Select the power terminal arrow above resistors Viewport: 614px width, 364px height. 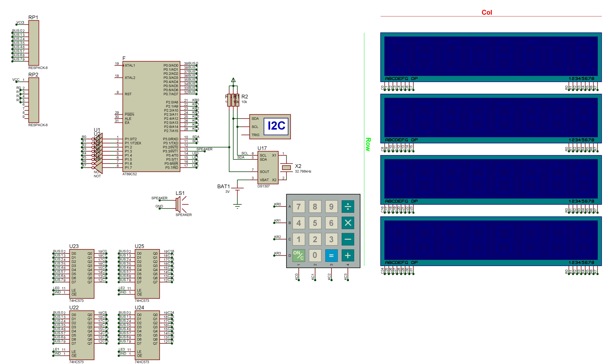233,80
